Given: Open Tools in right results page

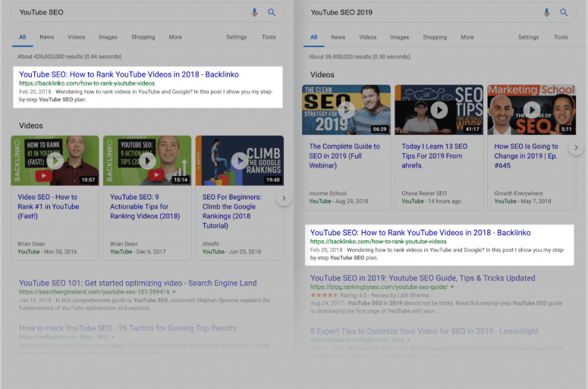Looking at the screenshot, I should point(561,37).
